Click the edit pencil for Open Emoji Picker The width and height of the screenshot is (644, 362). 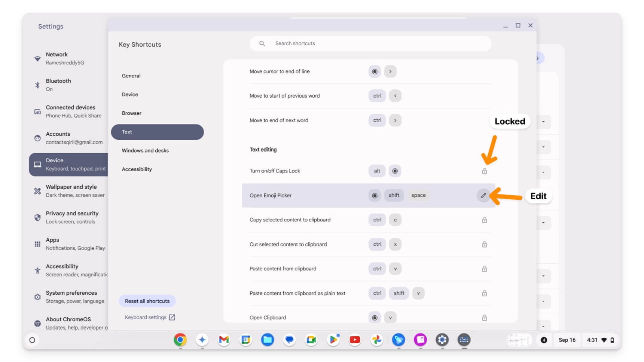pyautogui.click(x=483, y=195)
